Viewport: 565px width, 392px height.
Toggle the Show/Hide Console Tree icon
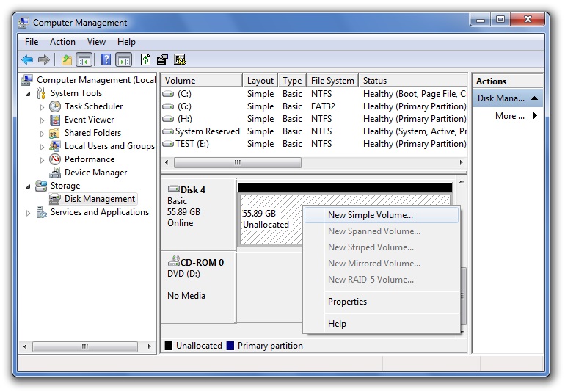(x=84, y=60)
